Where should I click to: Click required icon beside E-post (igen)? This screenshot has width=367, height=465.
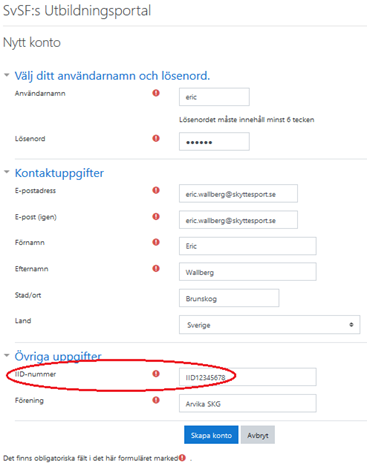156,216
